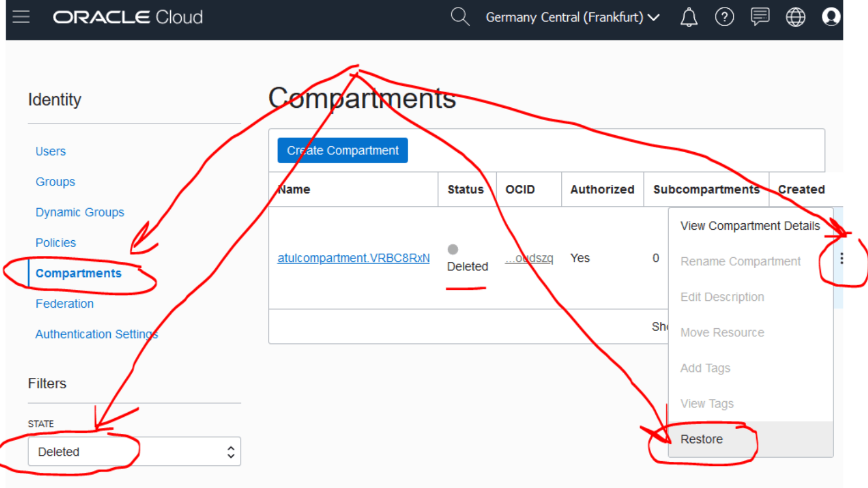Navigate to Users in the Identity sidebar
The image size is (868, 488).
[x=50, y=151]
